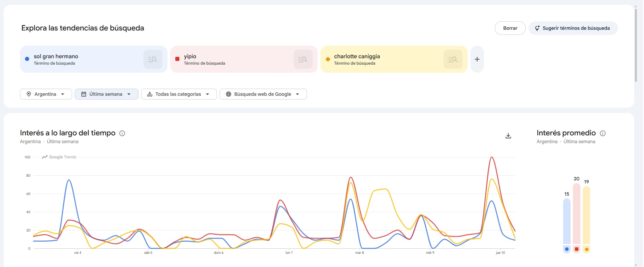644x267 pixels.
Task: Open the Argentina region dropdown
Action: tap(46, 94)
